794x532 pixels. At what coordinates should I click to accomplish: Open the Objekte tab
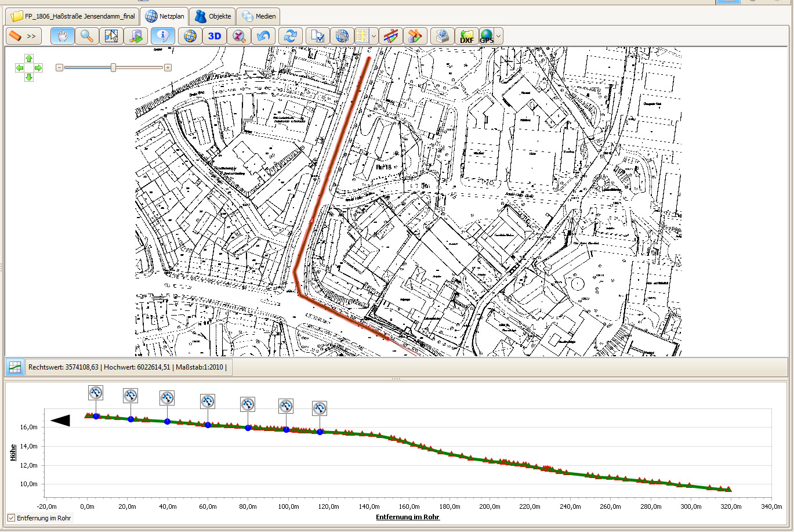tap(213, 16)
